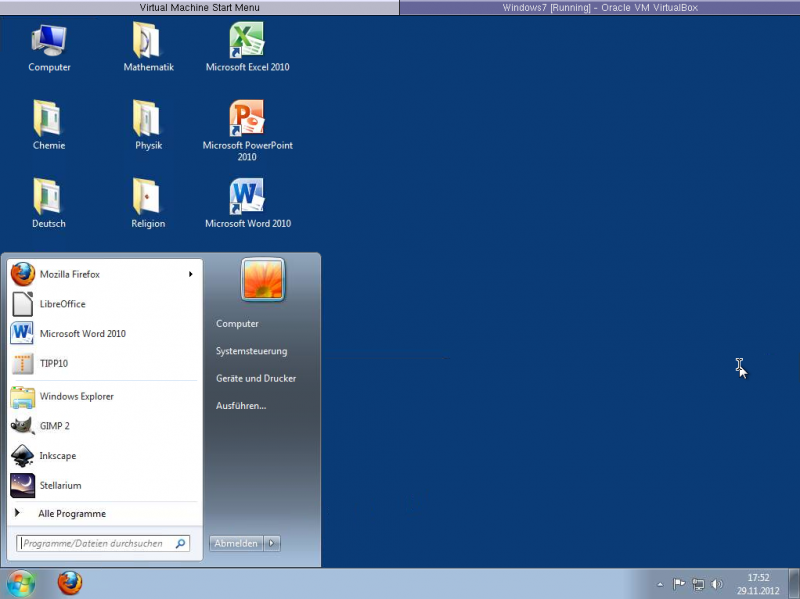Click the Show desktop strip at taskbar end
The width and height of the screenshot is (800, 599).
[795, 583]
